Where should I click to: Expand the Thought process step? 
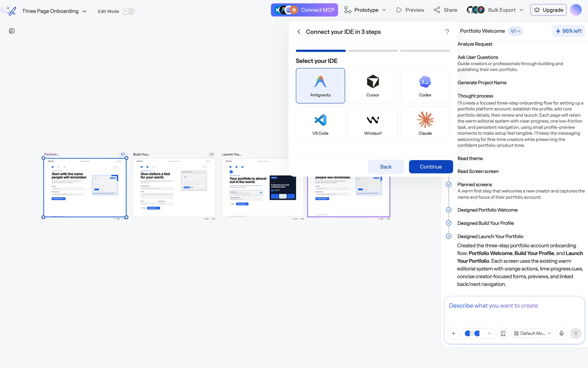pos(475,96)
